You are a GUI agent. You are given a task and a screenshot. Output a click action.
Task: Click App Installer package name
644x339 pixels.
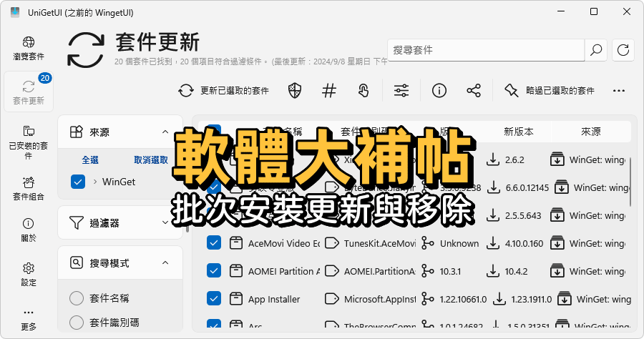pyautogui.click(x=274, y=299)
